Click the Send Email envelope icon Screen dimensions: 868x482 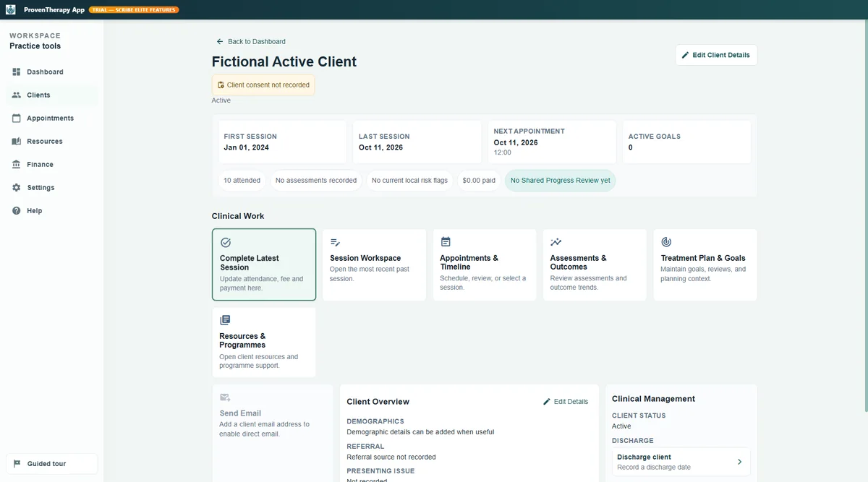point(225,397)
